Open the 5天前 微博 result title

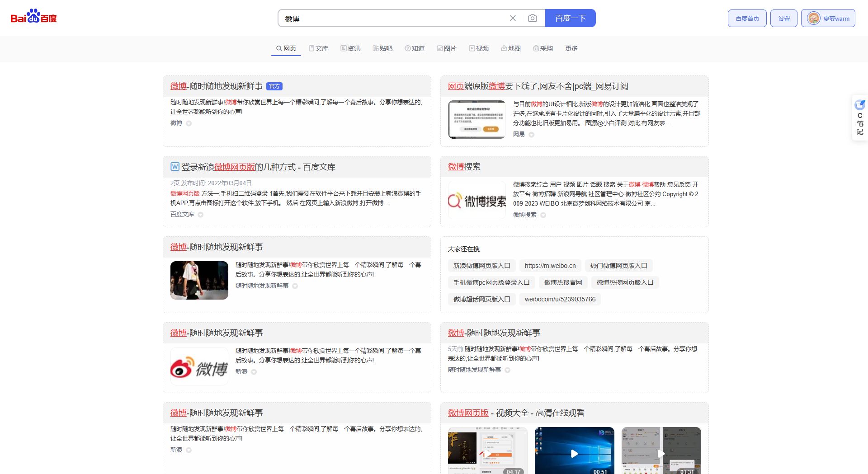(x=494, y=333)
